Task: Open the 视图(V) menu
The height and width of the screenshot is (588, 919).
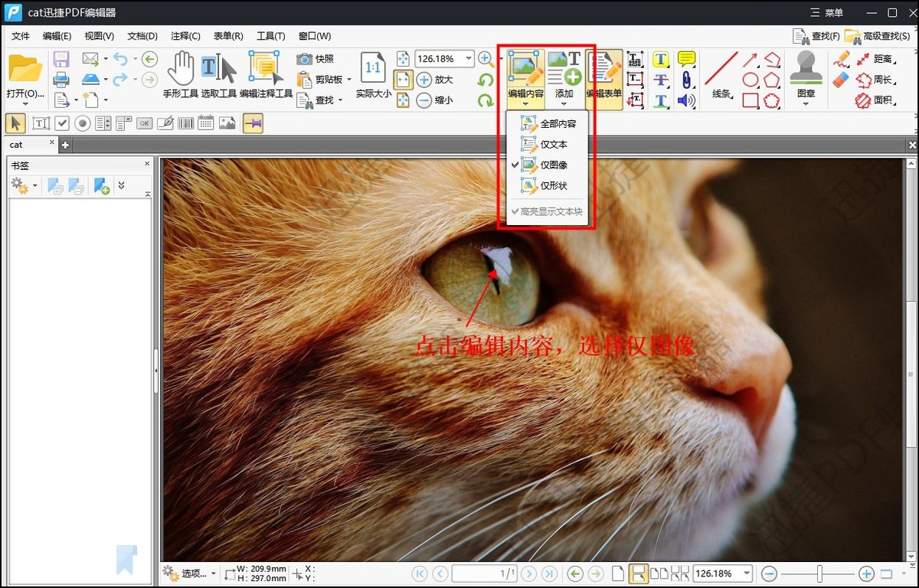Action: point(99,36)
